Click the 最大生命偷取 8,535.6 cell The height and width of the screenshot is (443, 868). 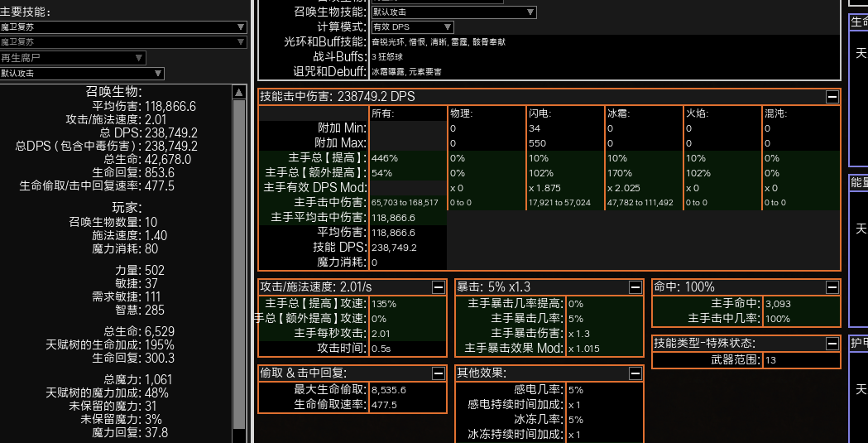coord(408,390)
